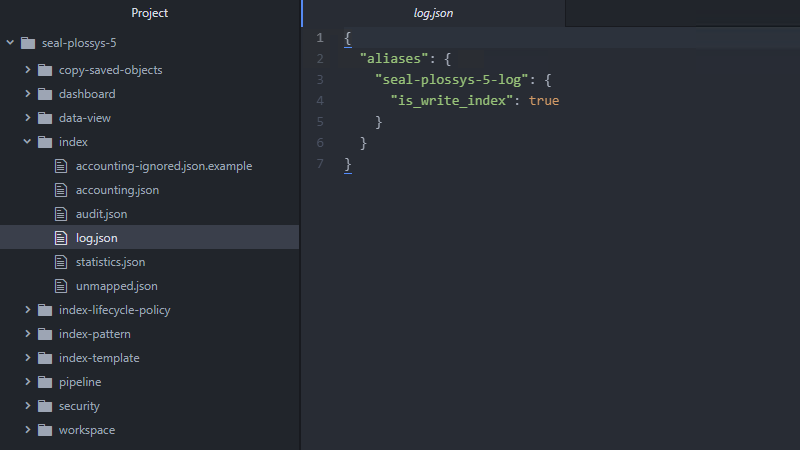Select the index-pattern folder name
The width and height of the screenshot is (800, 450).
(x=95, y=334)
